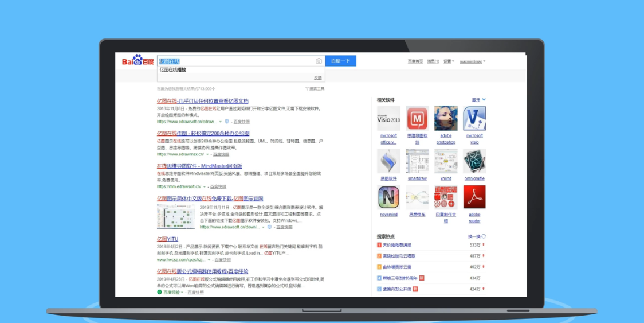
Task: Open hot search topic ranked number 4
Action: click(400, 278)
